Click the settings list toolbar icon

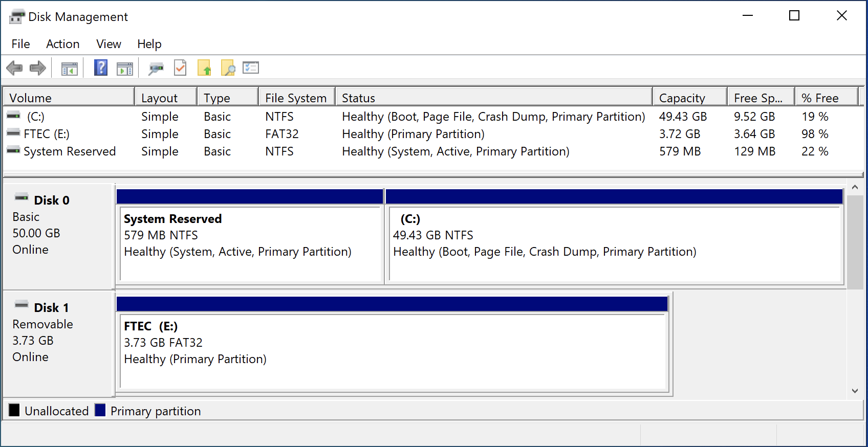(251, 68)
